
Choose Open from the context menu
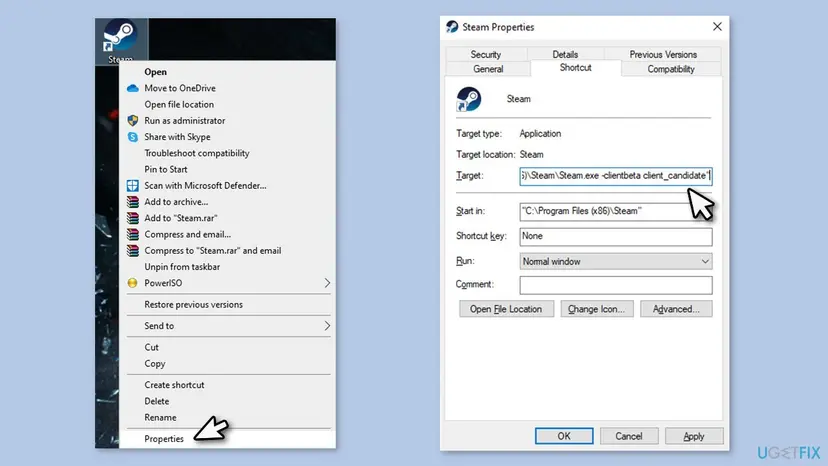(x=155, y=72)
